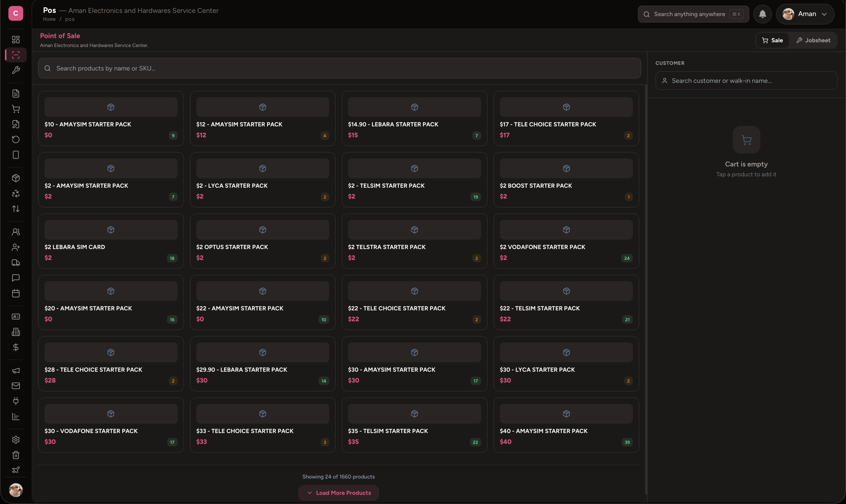
Task: Open the recycle arrows icon in sidebar
Action: click(16, 193)
